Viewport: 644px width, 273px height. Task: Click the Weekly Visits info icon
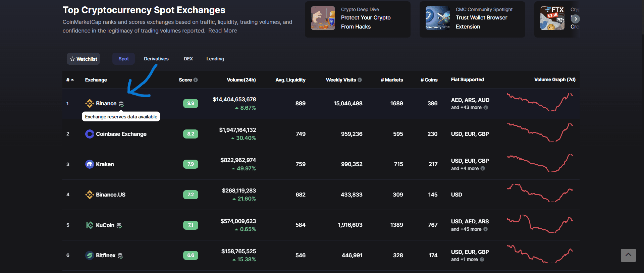coord(360,80)
